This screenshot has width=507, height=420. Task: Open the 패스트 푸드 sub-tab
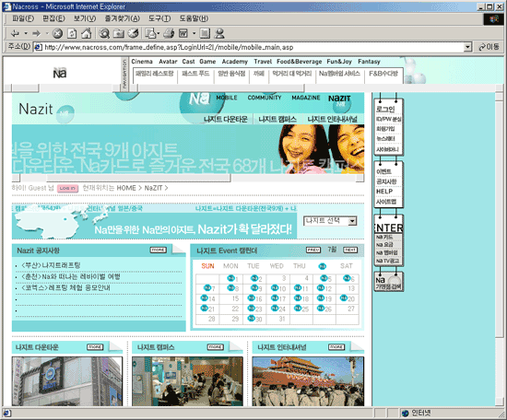(195, 74)
